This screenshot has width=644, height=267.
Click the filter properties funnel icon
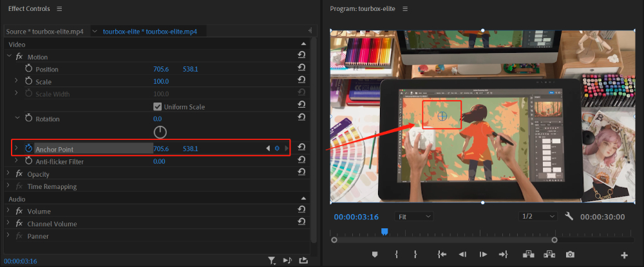click(x=272, y=261)
